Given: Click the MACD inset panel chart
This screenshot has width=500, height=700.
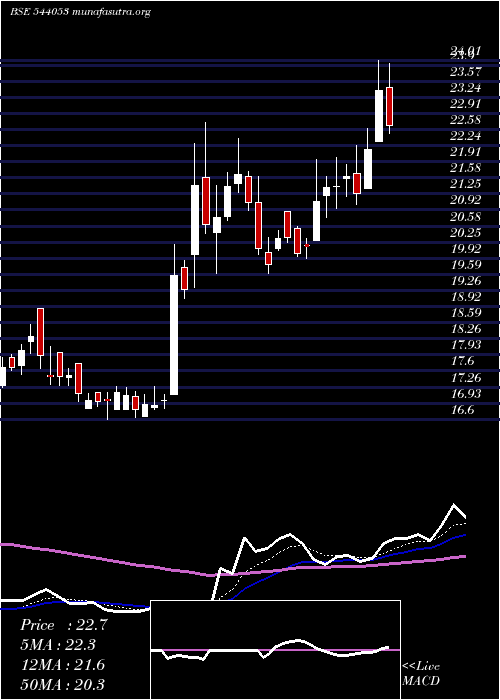Looking at the screenshot, I should click(275, 650).
